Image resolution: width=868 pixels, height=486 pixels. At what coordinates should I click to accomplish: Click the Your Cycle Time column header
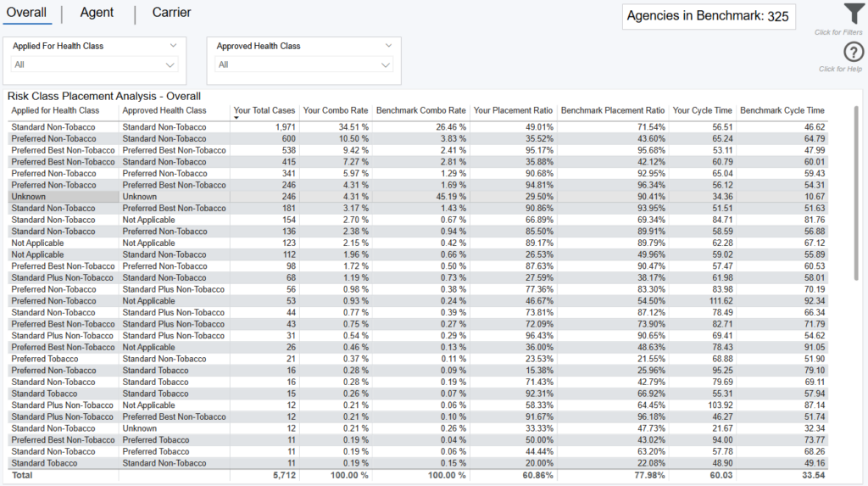[702, 110]
